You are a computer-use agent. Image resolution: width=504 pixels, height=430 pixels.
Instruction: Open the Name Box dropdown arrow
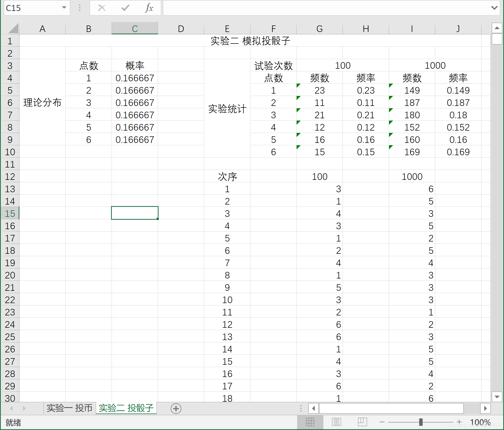(64, 8)
